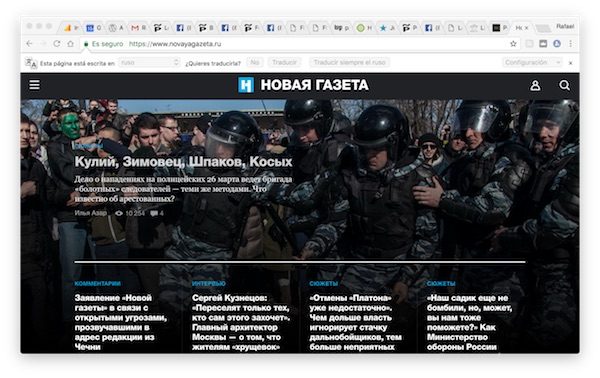Open the ИНТЕРВЬЮ category link
Screen dimensions: 600x378
tap(209, 284)
